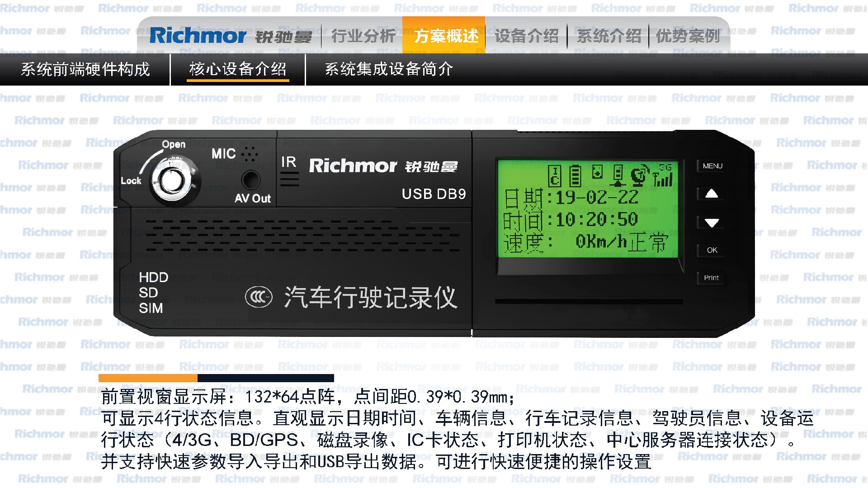Click the Print button on device
Screen dimensions: 868x488
(x=711, y=278)
